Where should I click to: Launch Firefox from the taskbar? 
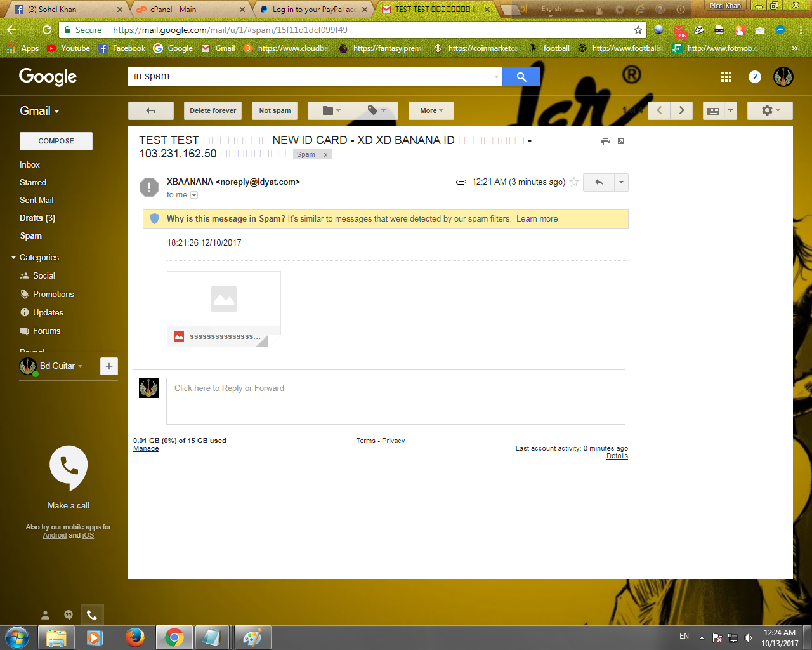134,637
